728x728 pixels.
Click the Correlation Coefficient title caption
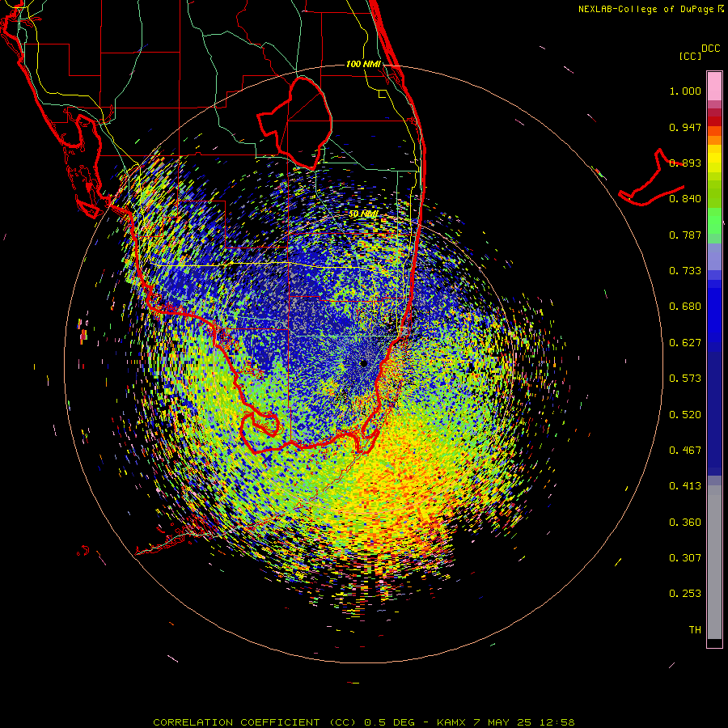363,722
